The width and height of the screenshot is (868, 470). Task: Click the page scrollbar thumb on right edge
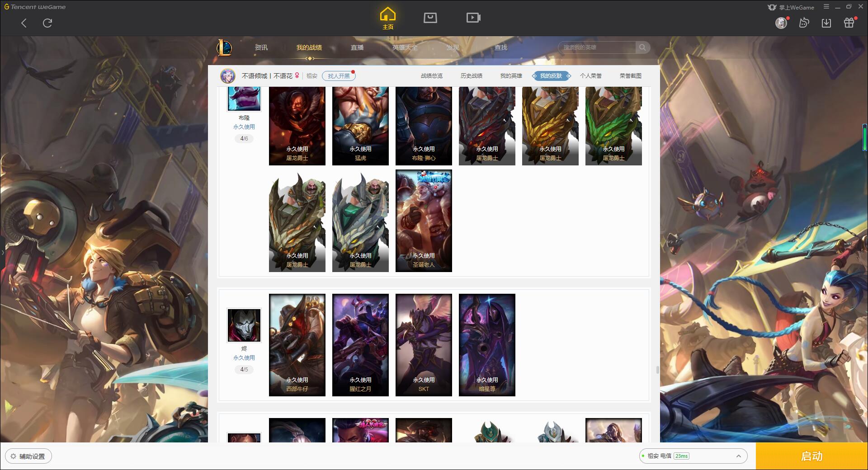(865, 137)
